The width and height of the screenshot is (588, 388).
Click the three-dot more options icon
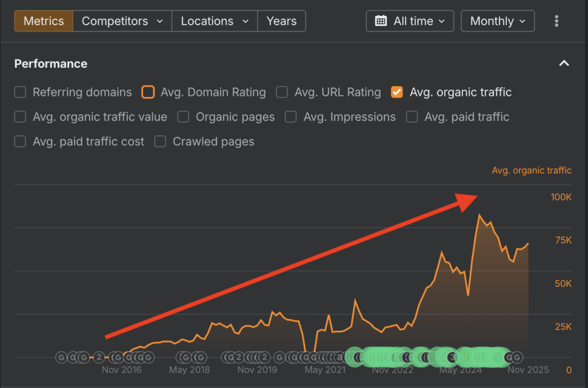tap(556, 21)
